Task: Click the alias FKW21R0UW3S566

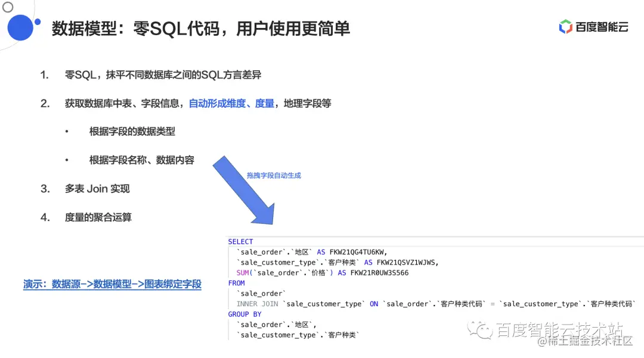Action: [x=379, y=273]
